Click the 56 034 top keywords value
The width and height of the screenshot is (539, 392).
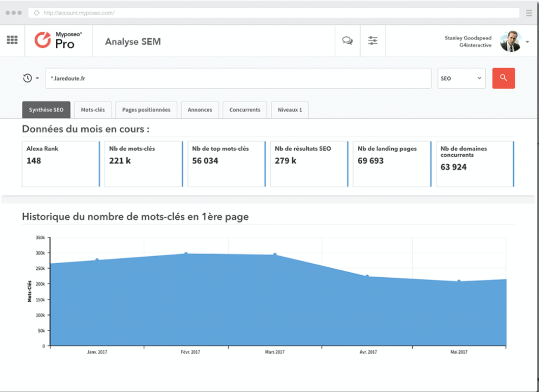pos(205,161)
